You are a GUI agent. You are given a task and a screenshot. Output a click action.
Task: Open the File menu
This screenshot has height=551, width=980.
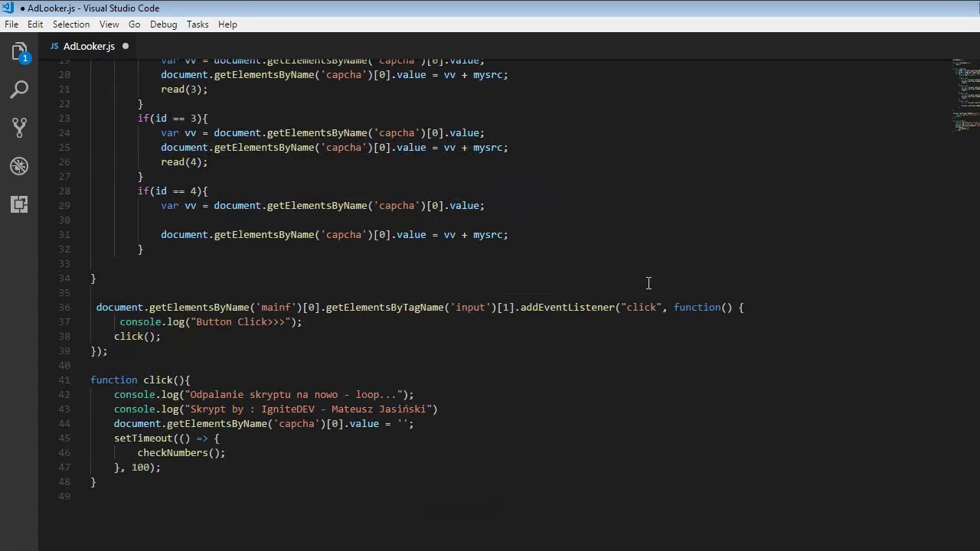tap(11, 24)
